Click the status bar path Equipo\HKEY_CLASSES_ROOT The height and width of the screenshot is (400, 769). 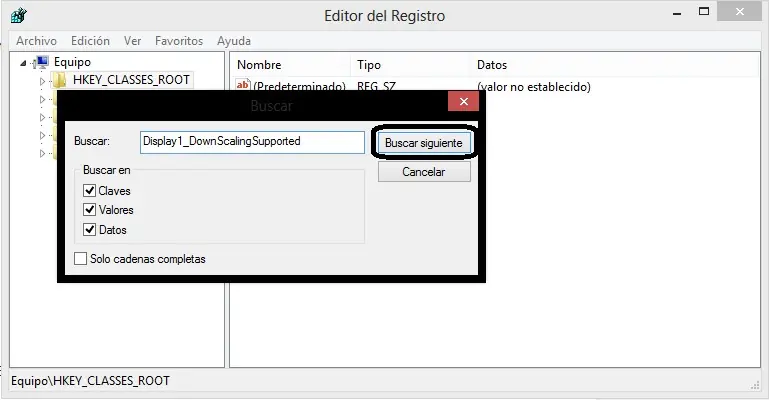(x=90, y=381)
